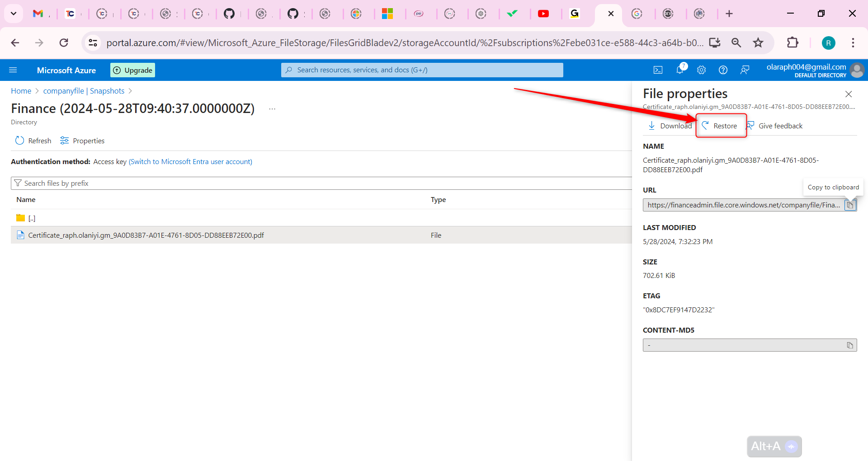Open the Chrome three-dot menu
This screenshot has height=461, width=868.
[853, 42]
